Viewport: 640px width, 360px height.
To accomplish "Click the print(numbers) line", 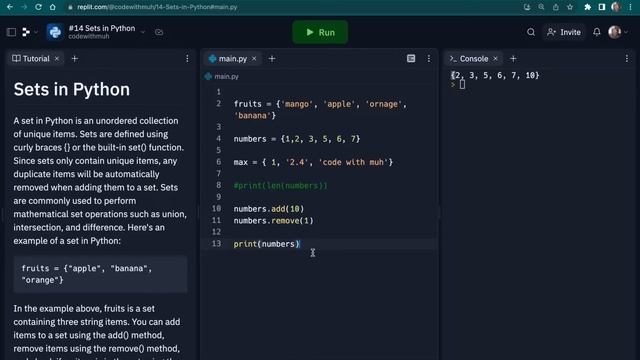I will (x=267, y=244).
